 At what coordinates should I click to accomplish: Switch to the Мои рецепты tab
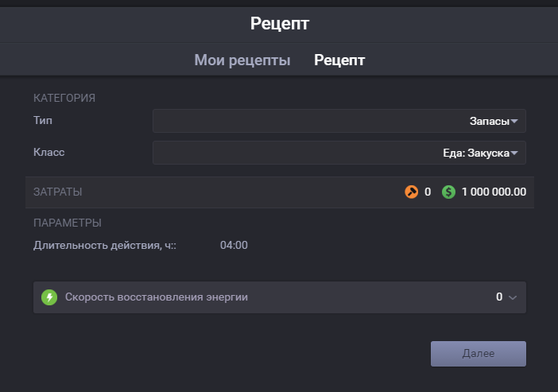[x=242, y=60]
